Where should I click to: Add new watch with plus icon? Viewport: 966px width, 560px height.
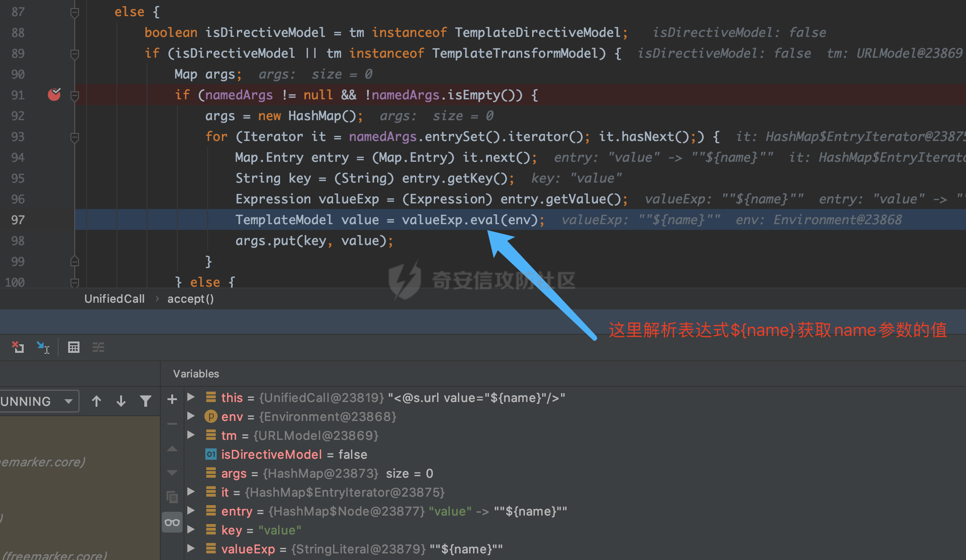[x=172, y=399]
